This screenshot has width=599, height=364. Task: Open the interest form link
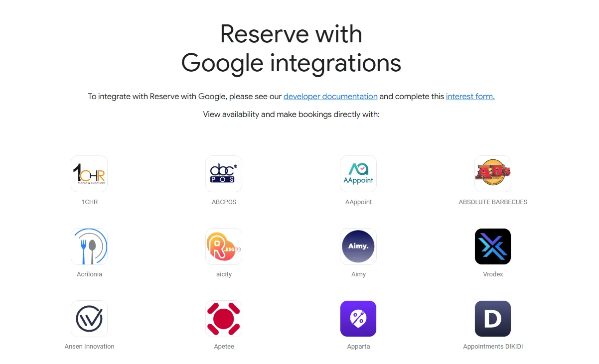470,96
